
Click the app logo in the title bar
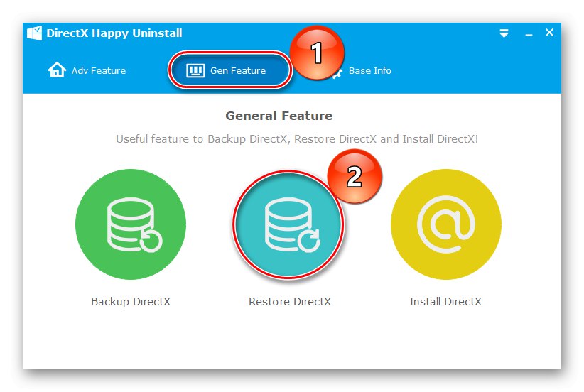34,33
